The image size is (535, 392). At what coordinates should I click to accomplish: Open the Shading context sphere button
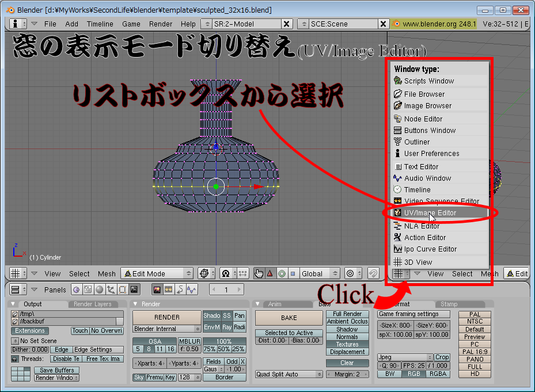[x=99, y=290]
